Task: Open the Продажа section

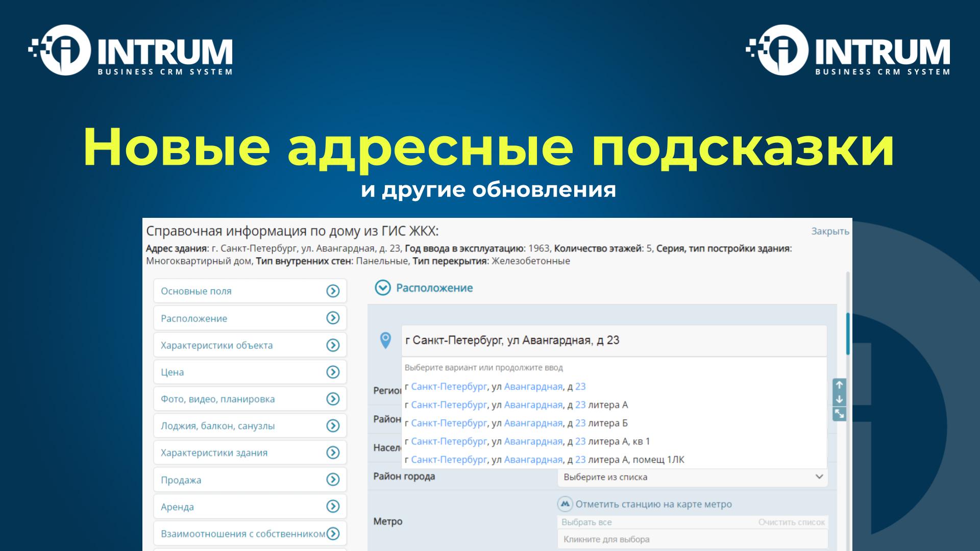Action: click(250, 480)
